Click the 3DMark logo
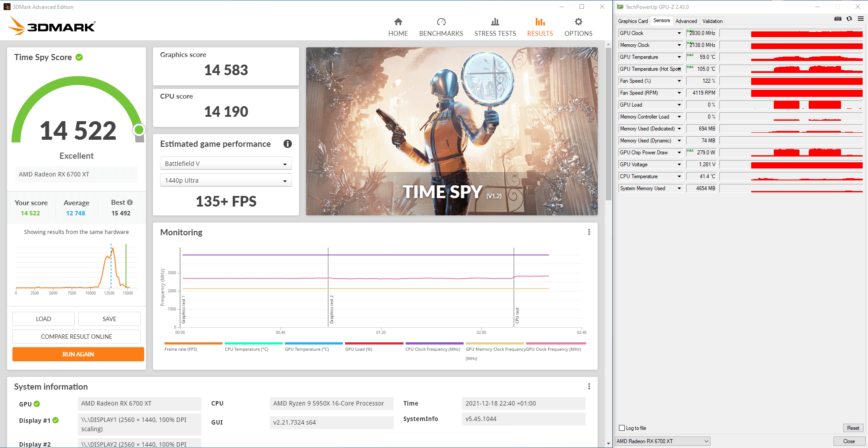Image resolution: width=868 pixels, height=448 pixels. click(x=52, y=26)
